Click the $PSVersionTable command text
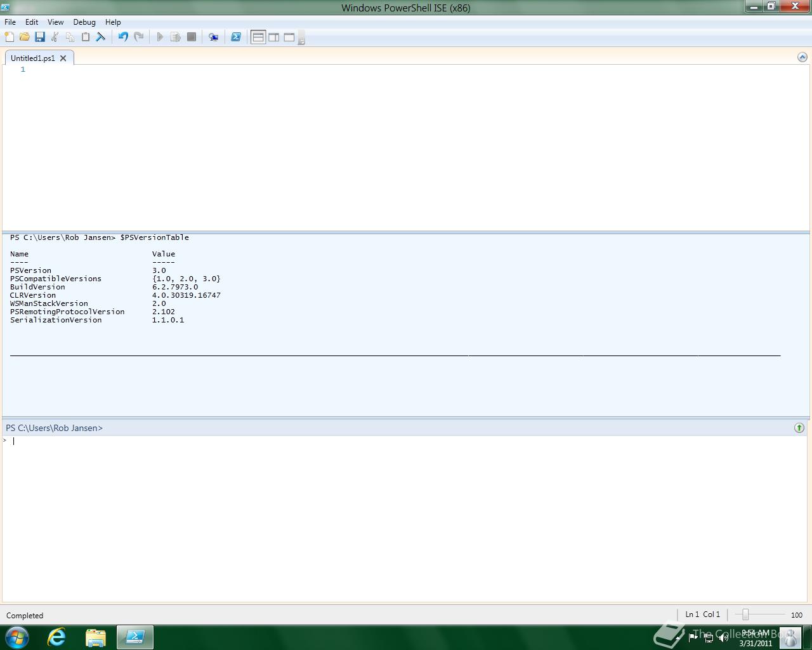This screenshot has width=812, height=650. [x=155, y=237]
